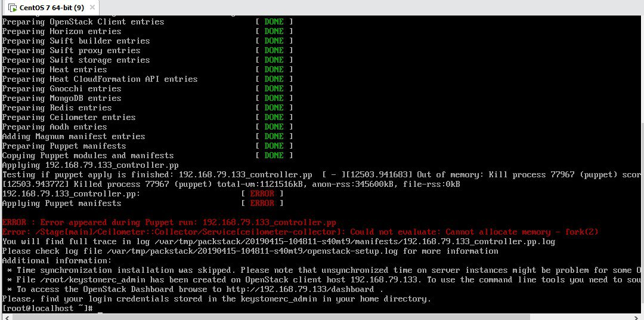Click the 'Preparing Ceilometer entries' line
644x320 pixels.
point(147,117)
